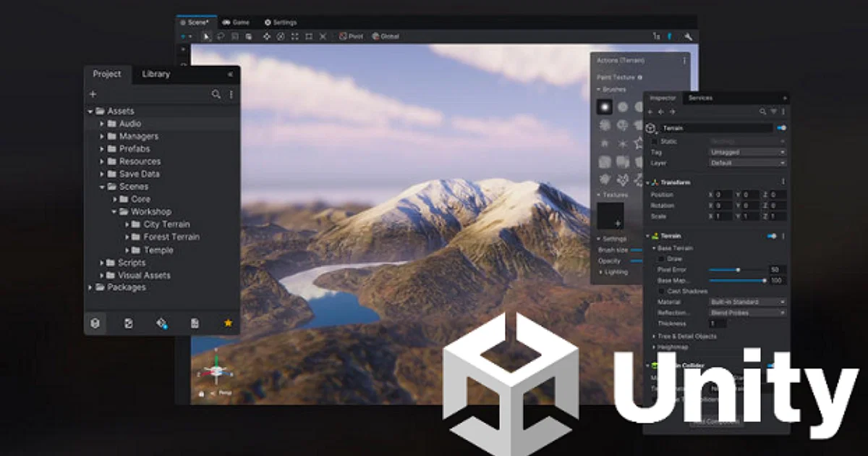
Task: Click the add texture thumbnail slot
Action: click(610, 216)
